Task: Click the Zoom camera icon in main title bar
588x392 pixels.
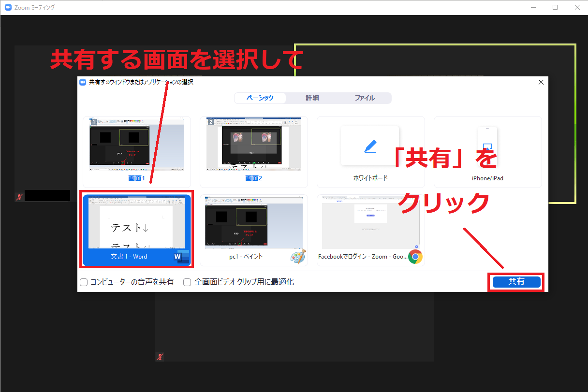Action: tap(8, 7)
